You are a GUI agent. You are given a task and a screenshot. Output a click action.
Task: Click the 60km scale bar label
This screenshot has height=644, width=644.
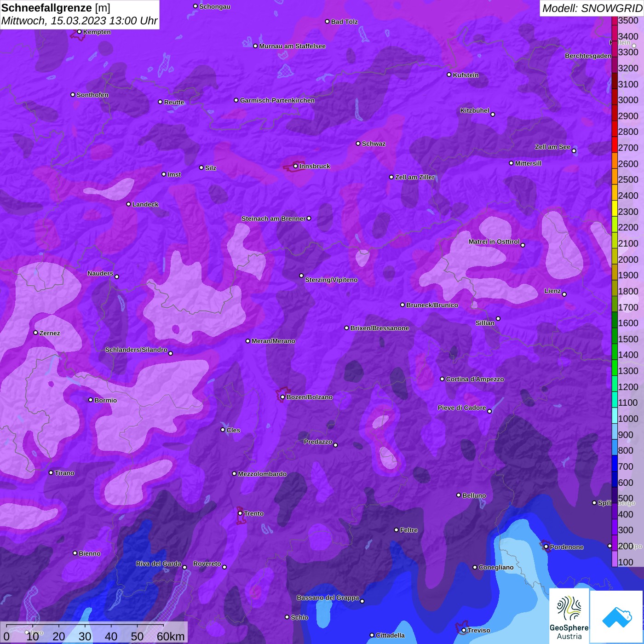click(171, 637)
